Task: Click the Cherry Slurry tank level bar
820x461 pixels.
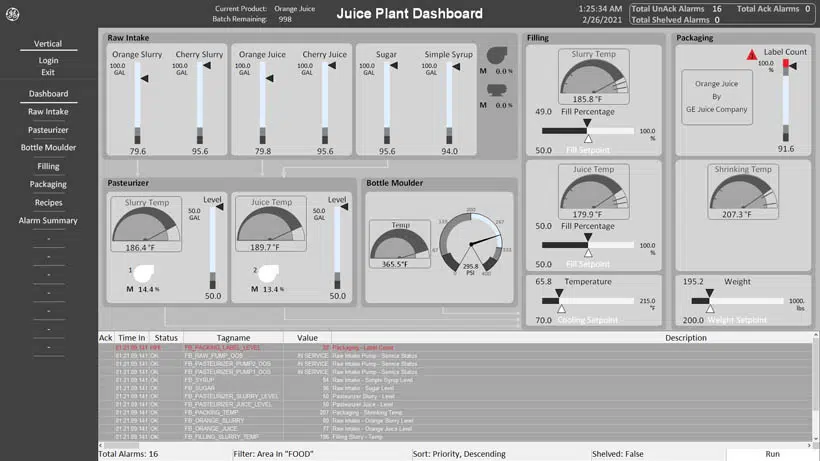Action: pyautogui.click(x=200, y=103)
